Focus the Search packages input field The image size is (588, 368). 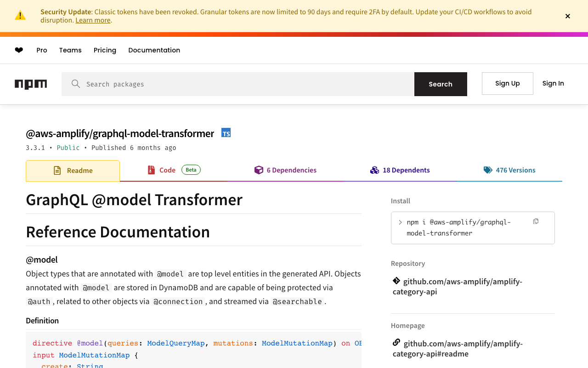[x=248, y=84]
